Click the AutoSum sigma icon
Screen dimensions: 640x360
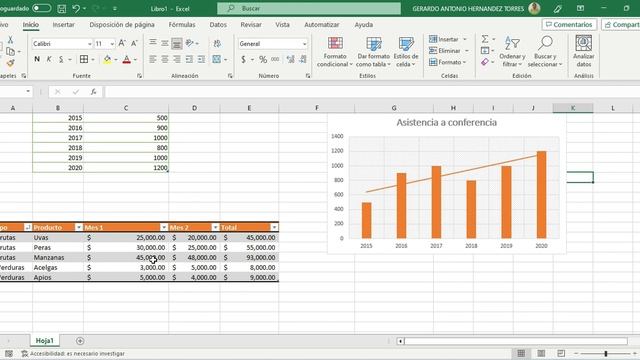click(484, 39)
